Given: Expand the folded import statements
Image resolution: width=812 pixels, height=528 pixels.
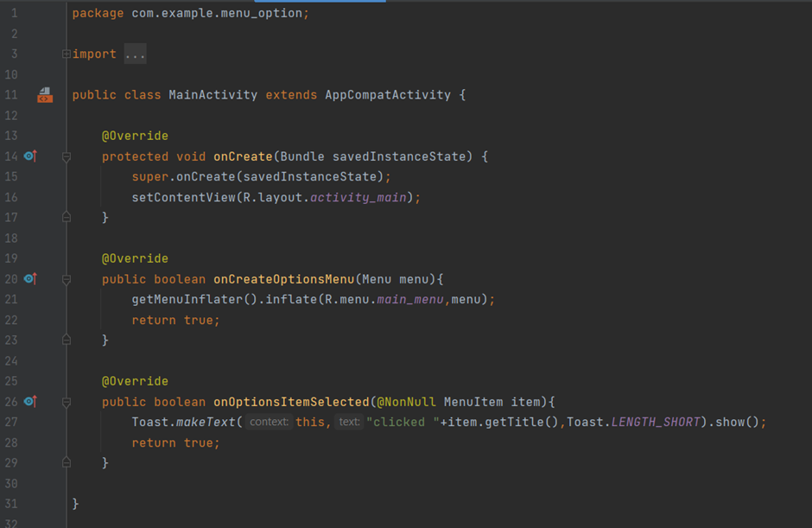Looking at the screenshot, I should click(67, 54).
